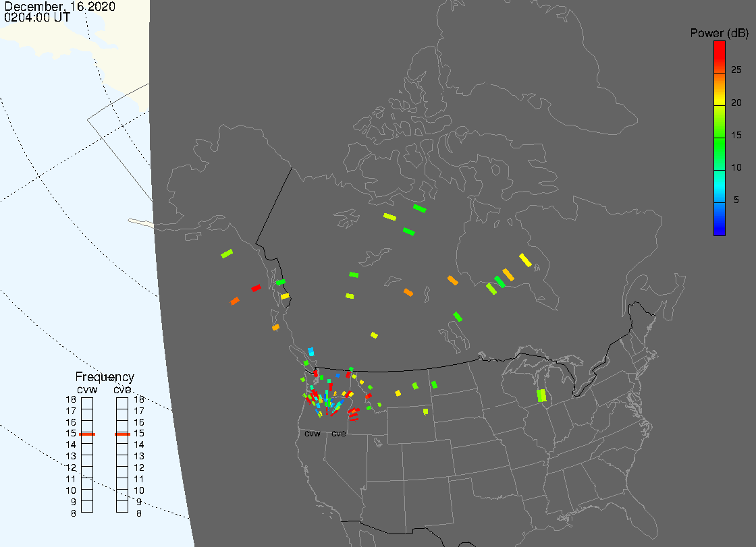The width and height of the screenshot is (756, 547).
Task: Click the 12 label beside the cvw scale
Action: tap(71, 468)
